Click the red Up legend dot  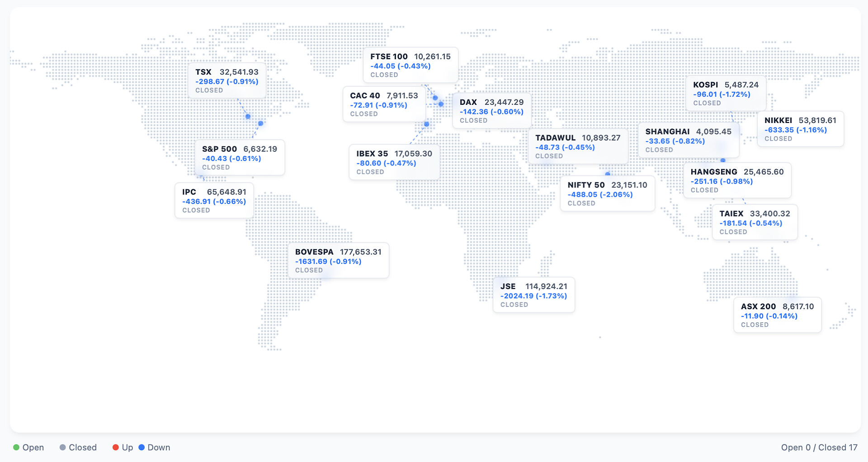click(116, 448)
